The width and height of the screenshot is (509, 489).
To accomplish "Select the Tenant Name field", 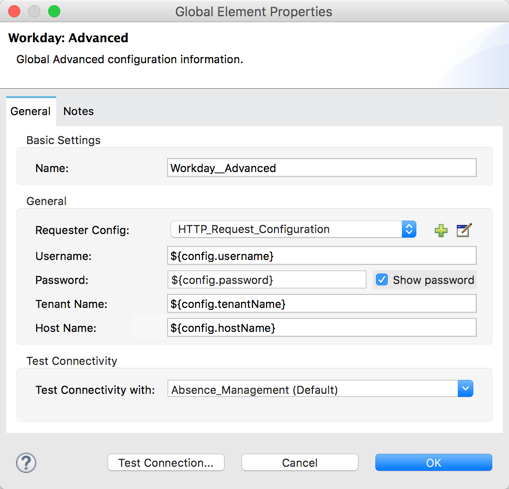I will (x=322, y=304).
